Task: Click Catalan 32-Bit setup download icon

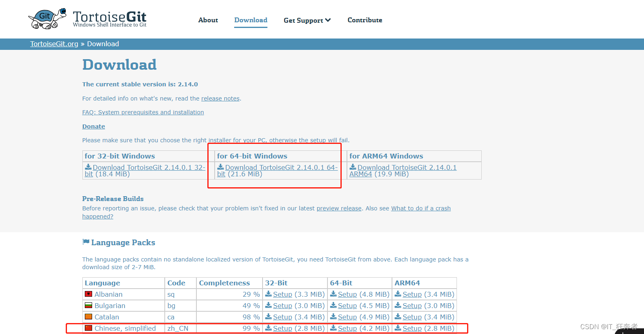Action: 268,317
